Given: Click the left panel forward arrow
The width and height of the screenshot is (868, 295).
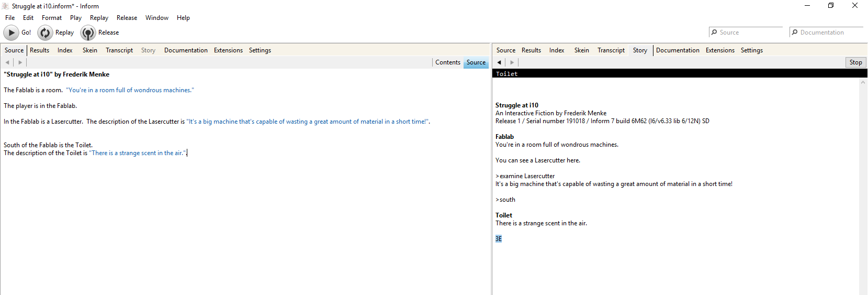Looking at the screenshot, I should [x=20, y=62].
